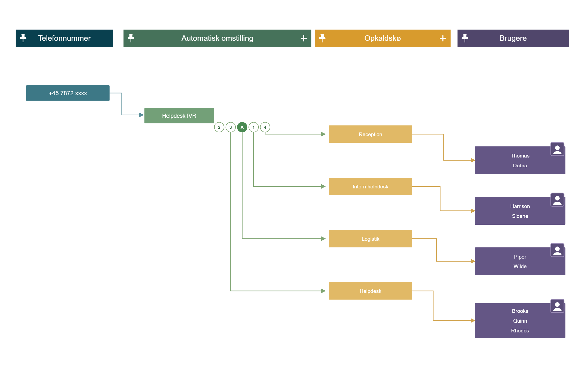This screenshot has height=368, width=588.
Task: Open the +45 7872 xxxx phone number node
Action: [68, 93]
